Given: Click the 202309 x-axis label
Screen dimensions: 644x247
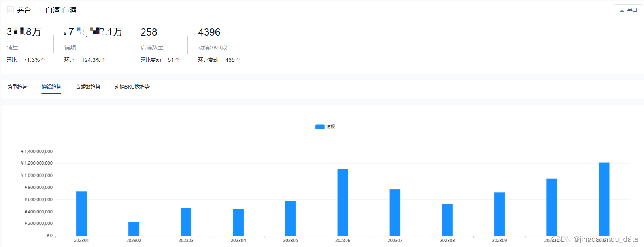Looking at the screenshot, I should click(499, 241).
